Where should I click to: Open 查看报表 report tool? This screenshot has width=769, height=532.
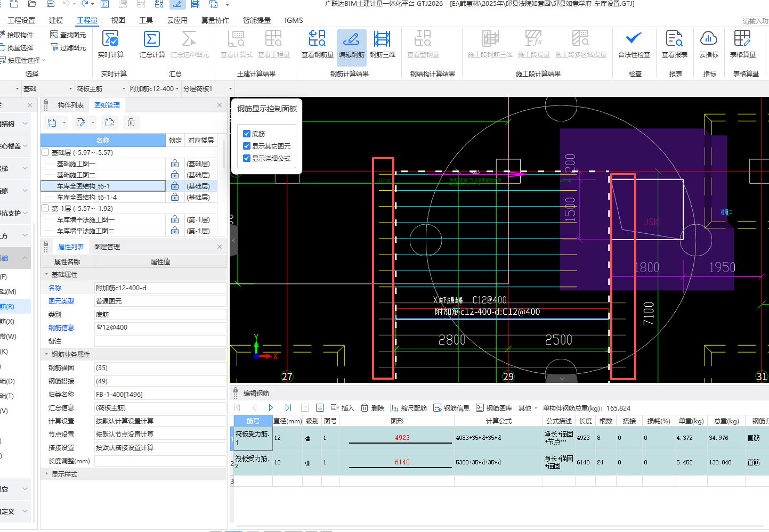pos(674,44)
